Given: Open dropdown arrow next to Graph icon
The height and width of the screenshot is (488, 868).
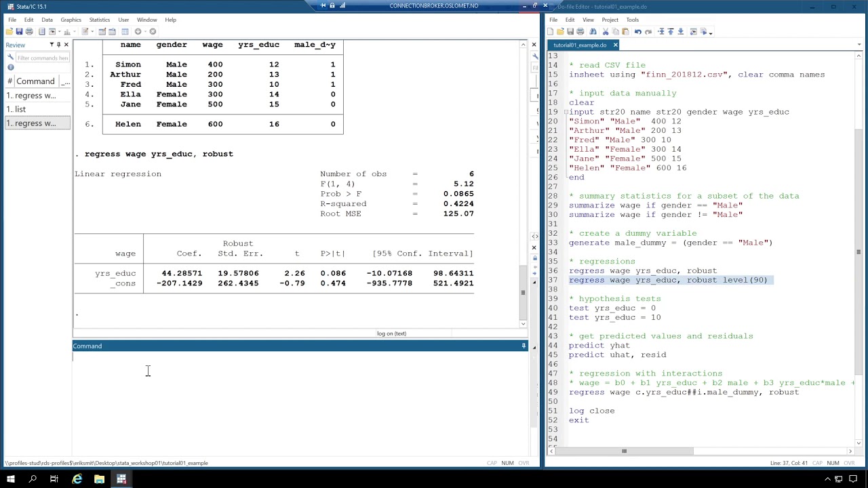Looking at the screenshot, I should click(75, 31).
